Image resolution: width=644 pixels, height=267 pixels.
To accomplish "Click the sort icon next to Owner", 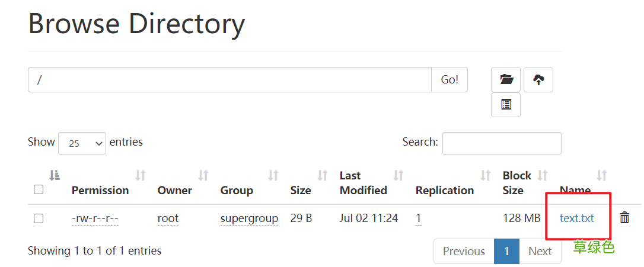I will click(x=203, y=175).
